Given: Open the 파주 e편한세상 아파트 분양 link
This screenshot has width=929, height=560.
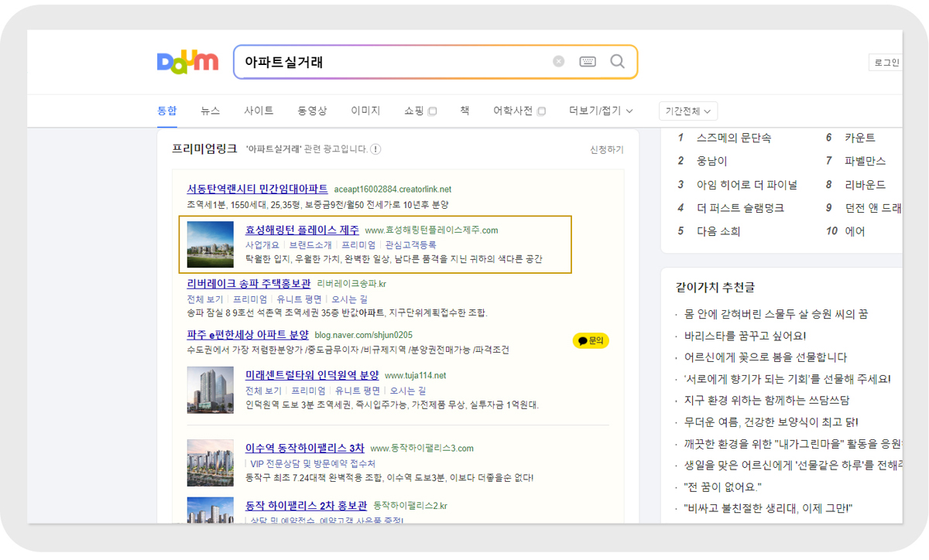Looking at the screenshot, I should tap(248, 335).
